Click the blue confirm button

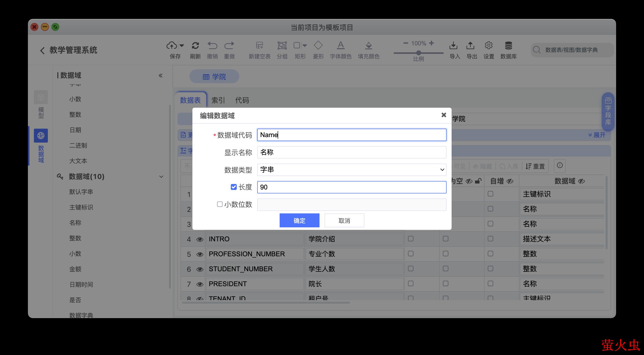299,220
